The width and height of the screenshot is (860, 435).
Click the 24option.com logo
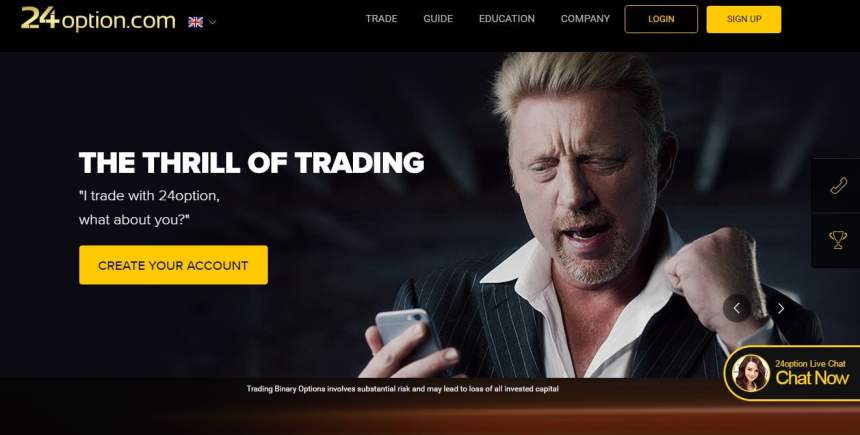click(x=98, y=20)
